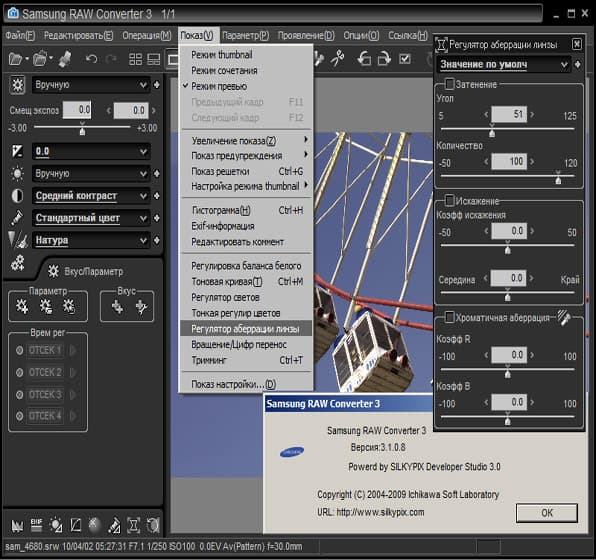Open the EXIF information icon
Viewport: 596px width, 560px height.
pyautogui.click(x=36, y=525)
